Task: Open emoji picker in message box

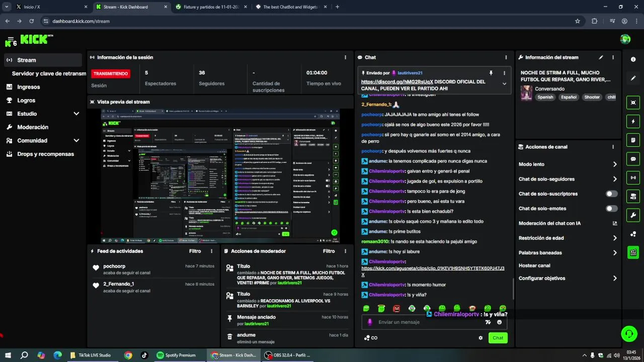Action: point(500,322)
